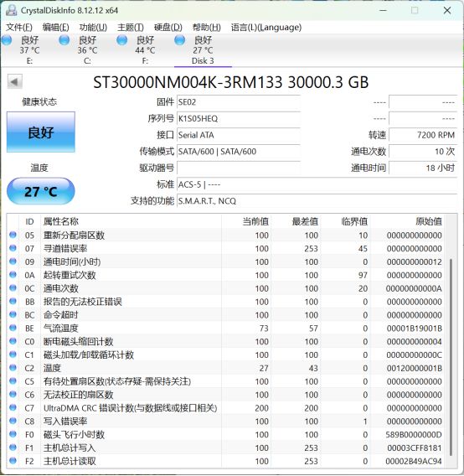Click status dot for C0 断电磁头缩回计数
464x476 pixels.
click(13, 341)
